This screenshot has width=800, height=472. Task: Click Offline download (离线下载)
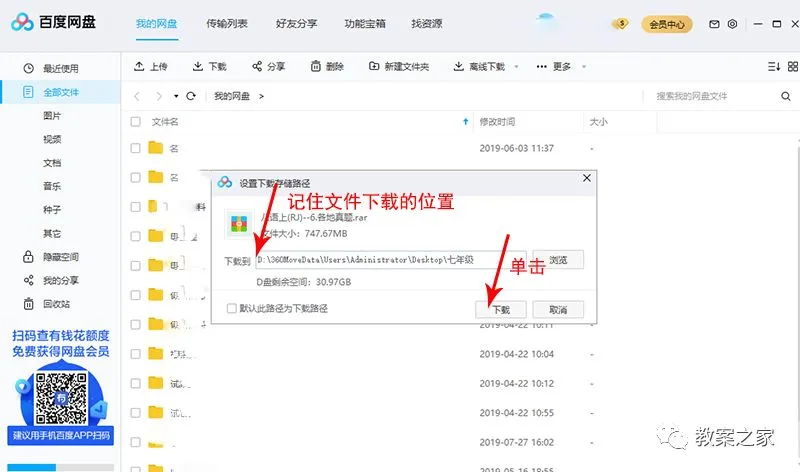479,66
